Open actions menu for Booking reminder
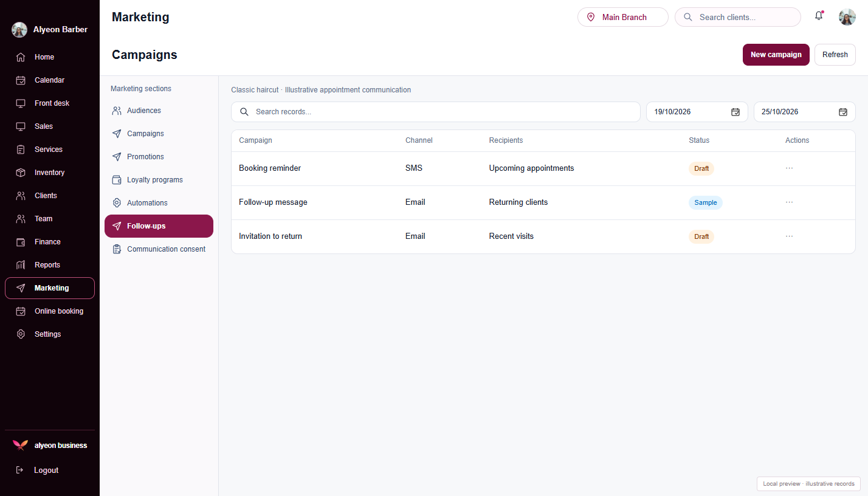Screen dimensions: 868x496 pos(789,168)
